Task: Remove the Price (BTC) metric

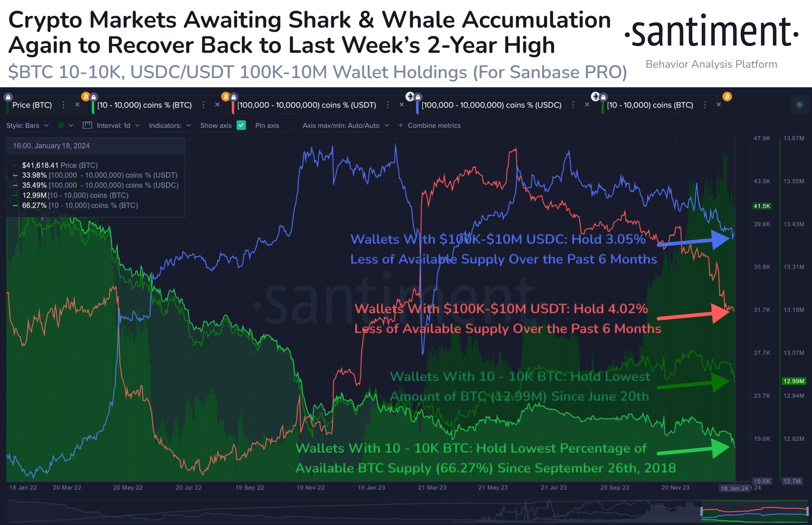Action: 77,105
